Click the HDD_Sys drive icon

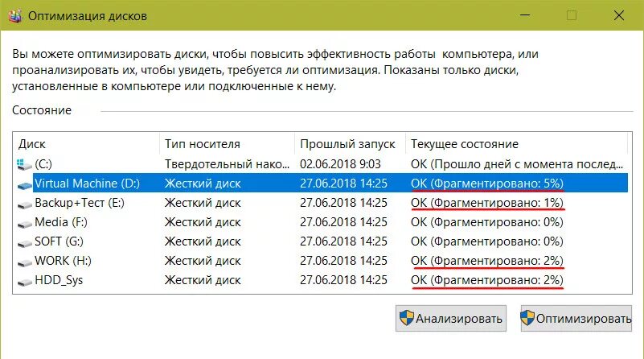click(25, 281)
